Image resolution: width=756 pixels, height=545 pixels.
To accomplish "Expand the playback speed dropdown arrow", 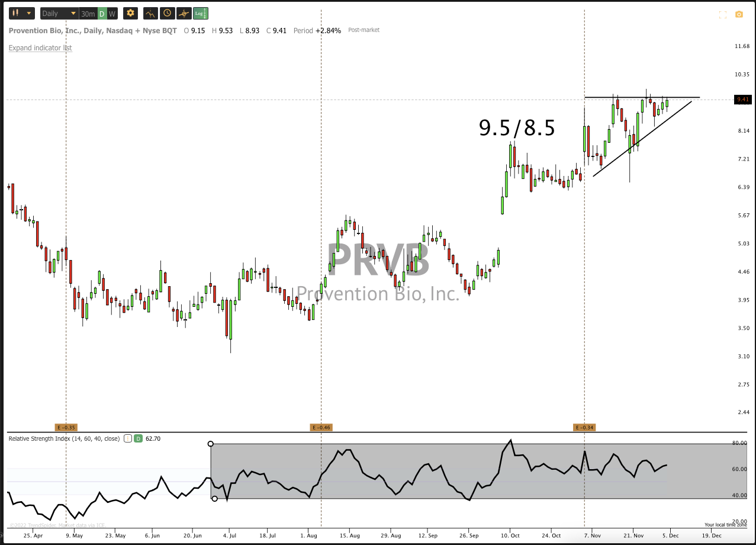I will [x=28, y=13].
